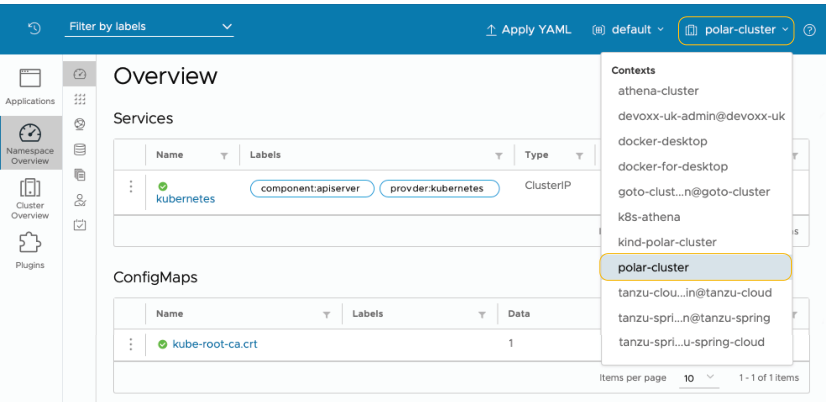Click the ClusterIP type cell
830x406 pixels.
(548, 186)
